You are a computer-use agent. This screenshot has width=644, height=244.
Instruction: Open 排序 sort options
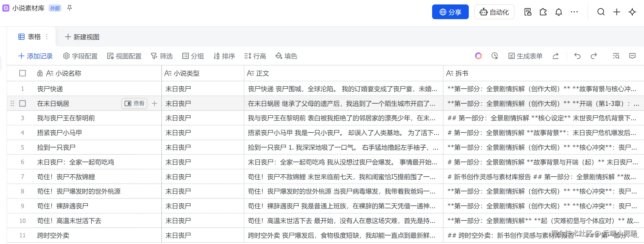[x=224, y=56]
